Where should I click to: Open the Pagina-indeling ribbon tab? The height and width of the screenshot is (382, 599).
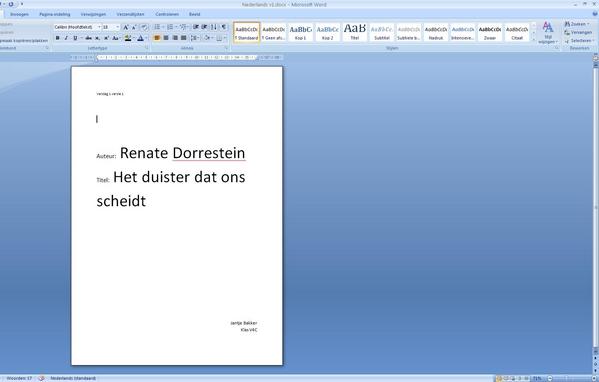pos(55,14)
